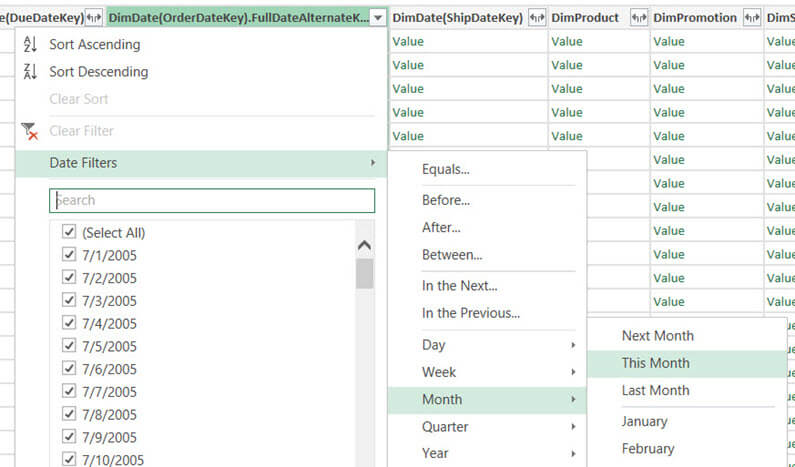Open first Value link under DimPromotion
The height and width of the screenshot is (467, 795).
pos(668,41)
